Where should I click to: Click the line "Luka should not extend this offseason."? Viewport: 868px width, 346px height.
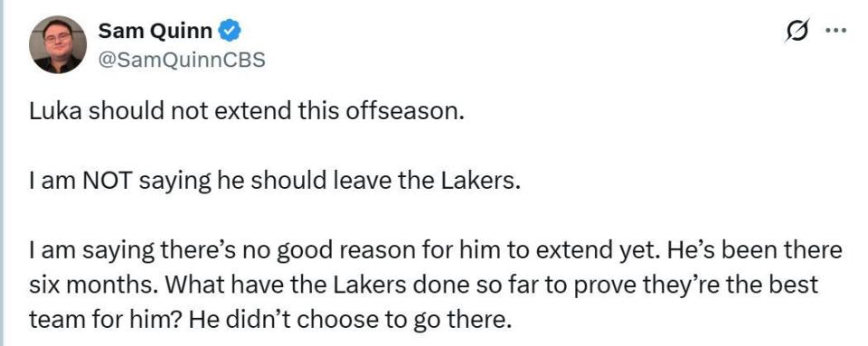click(x=245, y=112)
